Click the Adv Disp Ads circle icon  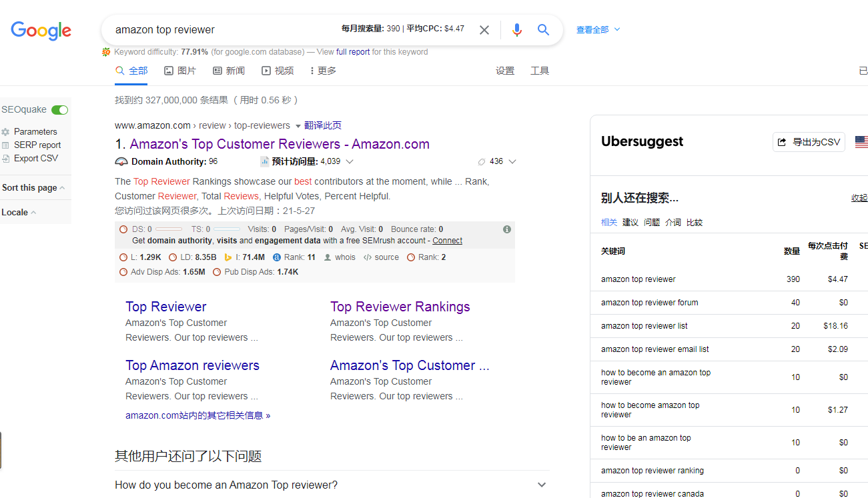pyautogui.click(x=123, y=272)
